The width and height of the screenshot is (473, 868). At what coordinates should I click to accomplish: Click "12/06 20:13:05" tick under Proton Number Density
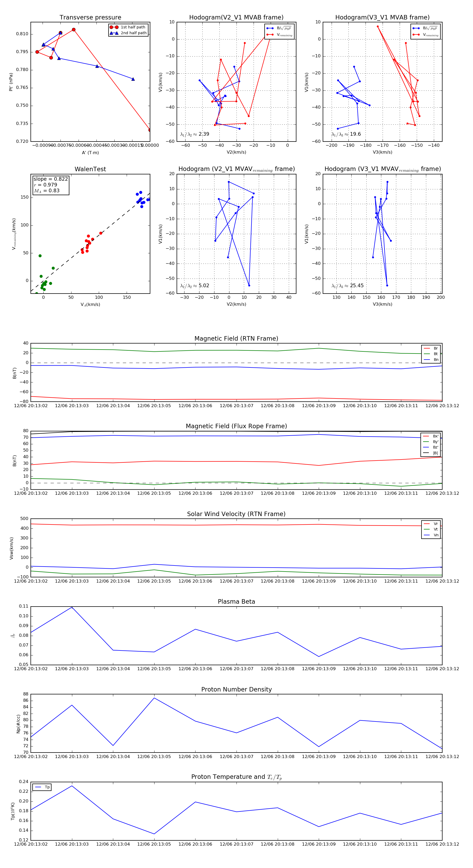point(154,756)
